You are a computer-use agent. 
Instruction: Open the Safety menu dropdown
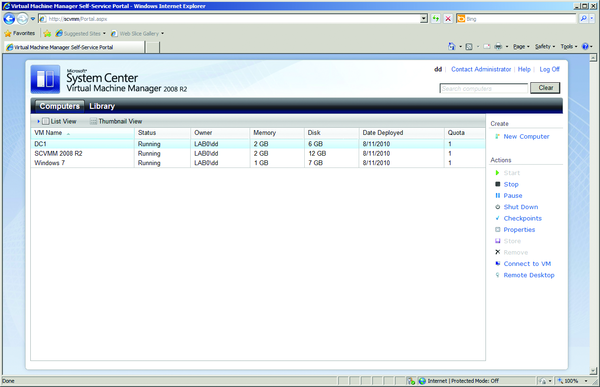click(x=545, y=46)
